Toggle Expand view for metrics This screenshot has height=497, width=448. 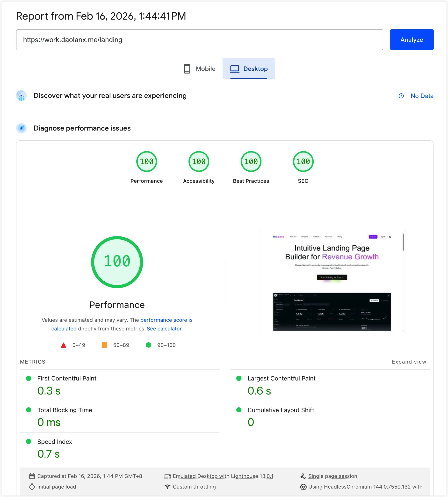(x=409, y=362)
